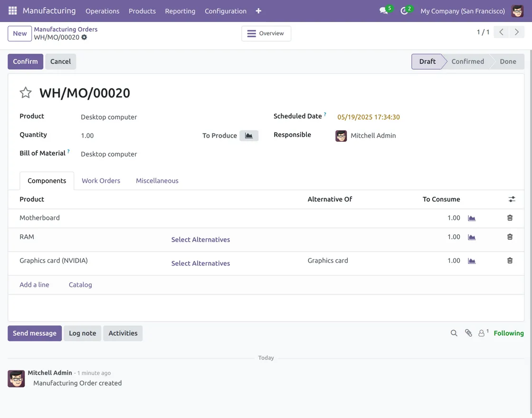Click the Graphics card (NVIDIA) product cell
This screenshot has width=532, height=418.
[54, 261]
